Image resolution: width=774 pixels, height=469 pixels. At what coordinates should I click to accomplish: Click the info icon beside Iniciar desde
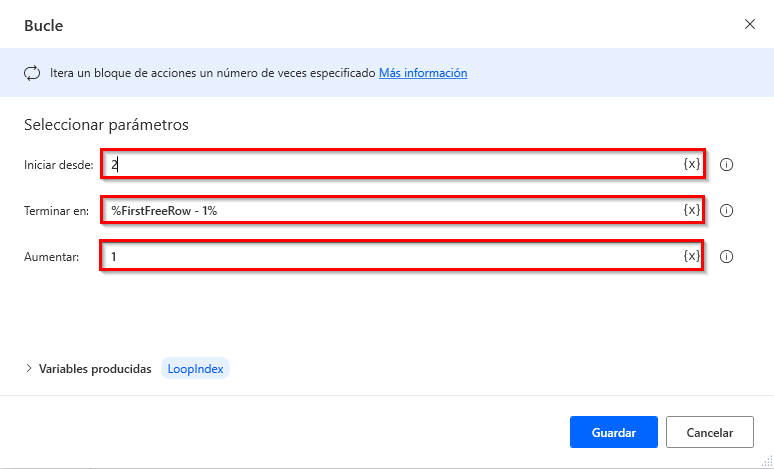pyautogui.click(x=726, y=164)
